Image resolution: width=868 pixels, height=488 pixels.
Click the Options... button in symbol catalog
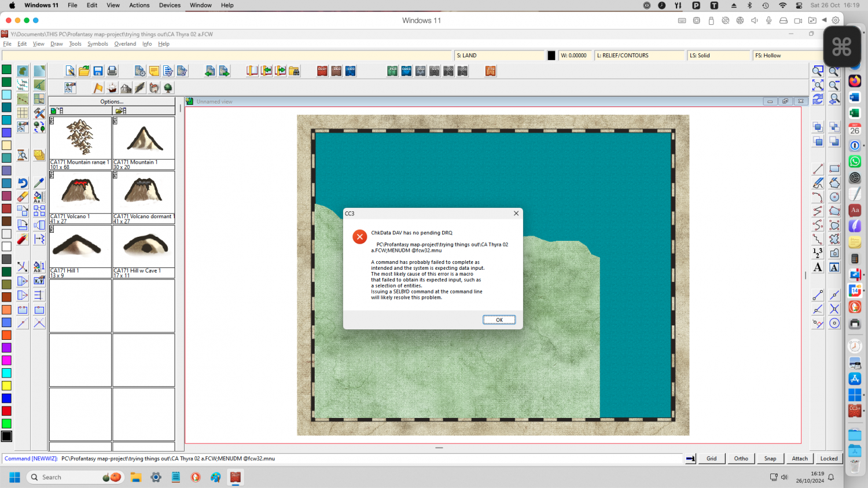(x=112, y=101)
